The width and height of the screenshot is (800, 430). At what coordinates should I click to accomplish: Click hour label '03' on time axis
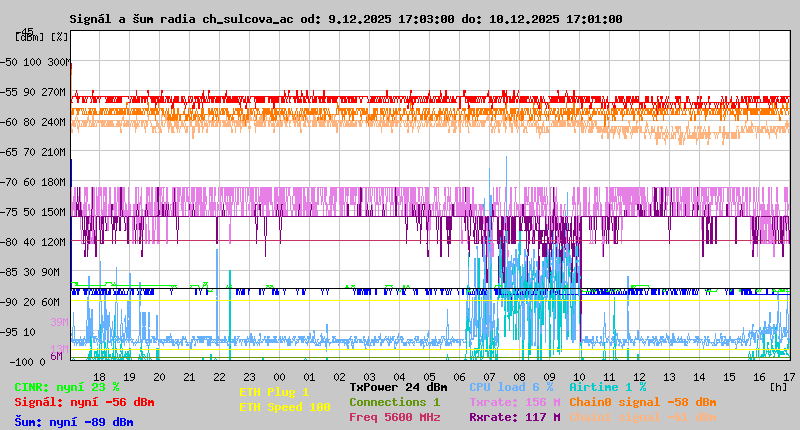click(x=369, y=377)
